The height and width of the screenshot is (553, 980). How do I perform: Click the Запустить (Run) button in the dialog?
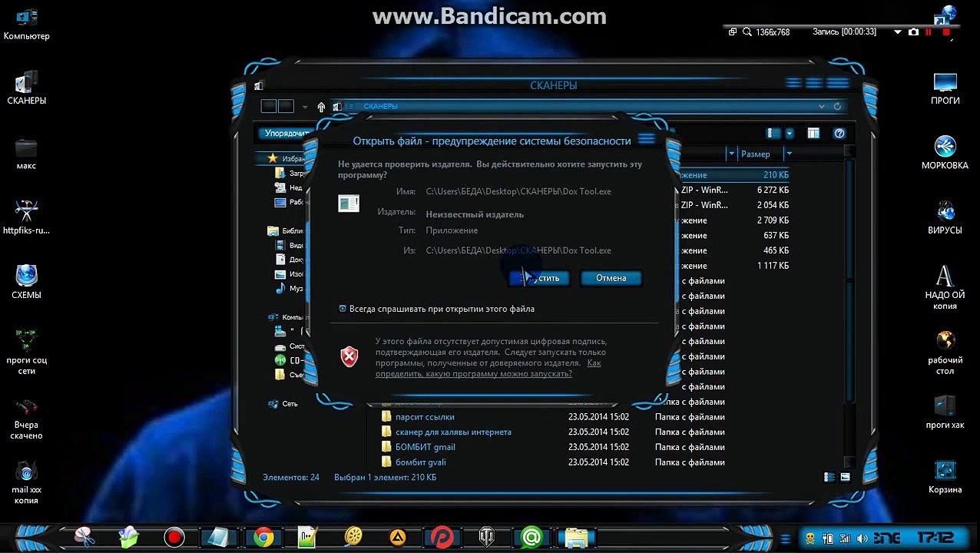coord(540,278)
